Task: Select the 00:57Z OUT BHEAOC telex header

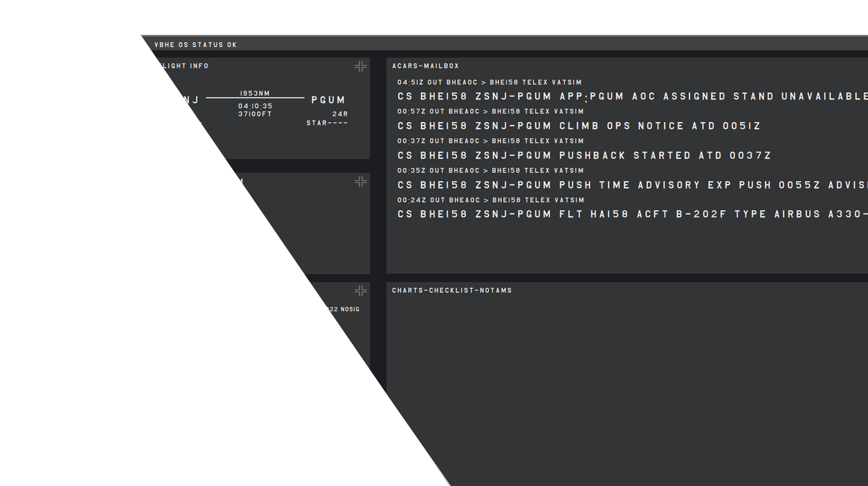Action: (x=490, y=112)
